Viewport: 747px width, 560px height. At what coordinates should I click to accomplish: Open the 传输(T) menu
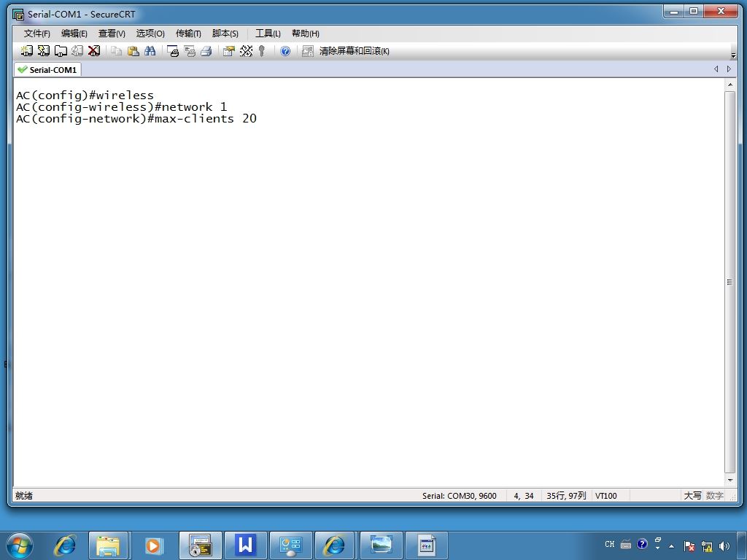188,34
